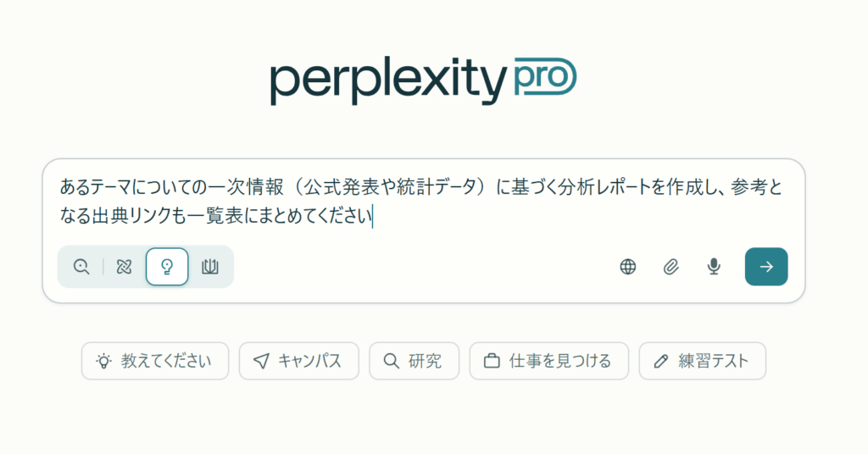Click the "pro" badge beside the logo
This screenshot has width=868, height=454.
(544, 78)
